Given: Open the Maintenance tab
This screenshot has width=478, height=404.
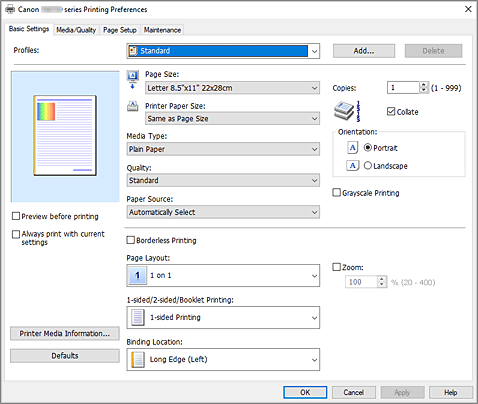Looking at the screenshot, I should point(162,30).
